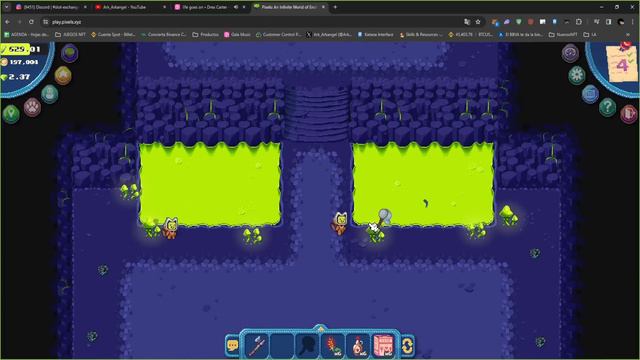Open the Skills & Resources bookmark
The height and width of the screenshot is (360, 640).
tap(421, 35)
